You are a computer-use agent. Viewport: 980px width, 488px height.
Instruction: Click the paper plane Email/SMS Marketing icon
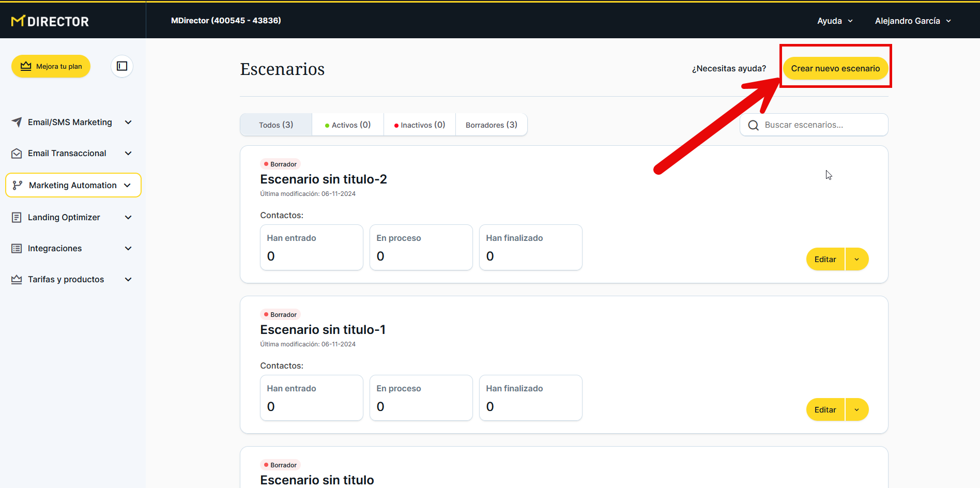pos(17,122)
